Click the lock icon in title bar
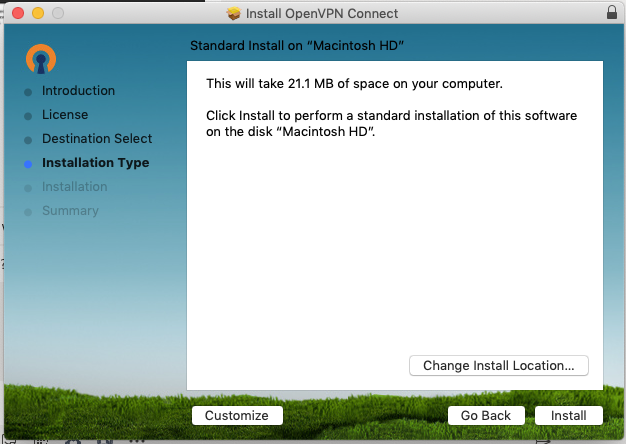 612,13
